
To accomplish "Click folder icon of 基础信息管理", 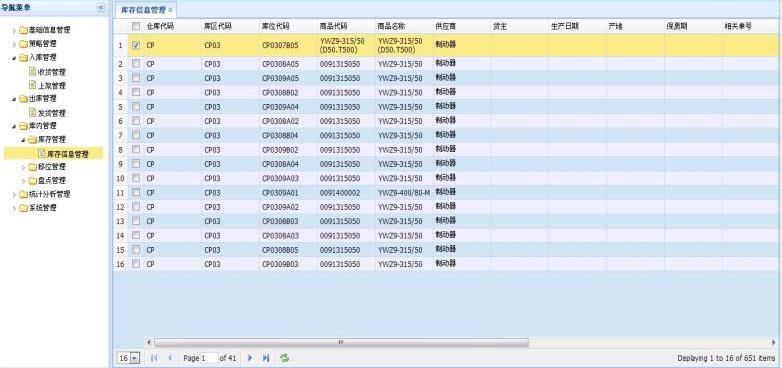I will [x=23, y=30].
